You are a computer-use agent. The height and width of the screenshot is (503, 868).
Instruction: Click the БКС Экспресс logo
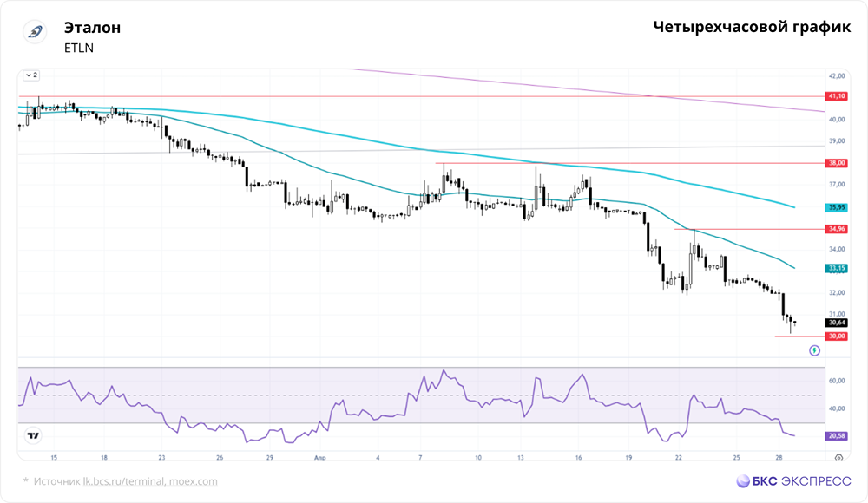(794, 480)
